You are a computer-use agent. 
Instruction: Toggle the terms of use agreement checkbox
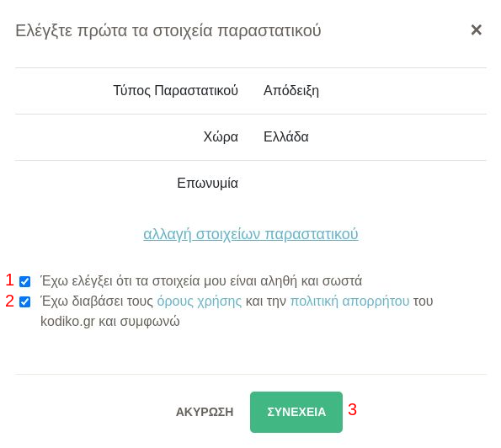[x=25, y=301]
